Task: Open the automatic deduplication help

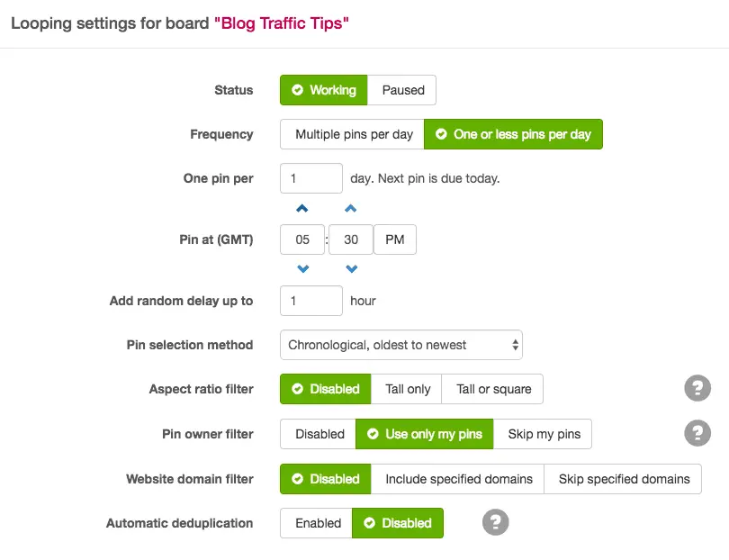Action: pyautogui.click(x=495, y=522)
